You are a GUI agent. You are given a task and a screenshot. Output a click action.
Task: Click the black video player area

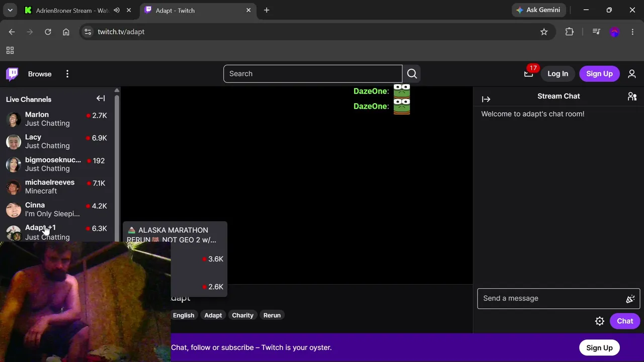pos(297,185)
